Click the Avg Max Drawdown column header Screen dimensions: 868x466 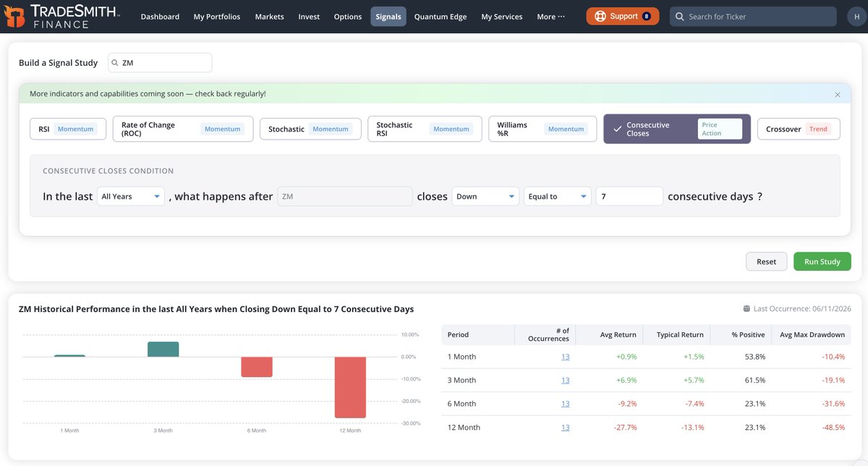[812, 334]
